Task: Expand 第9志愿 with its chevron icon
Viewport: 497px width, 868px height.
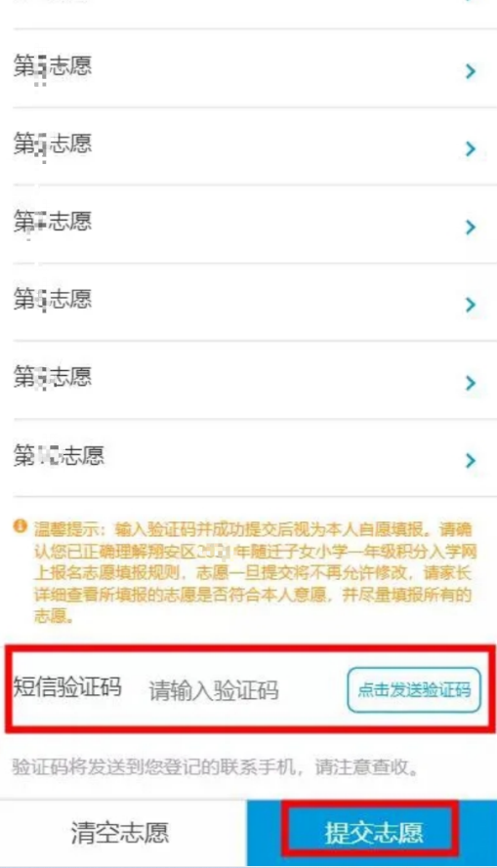Action: click(x=471, y=383)
